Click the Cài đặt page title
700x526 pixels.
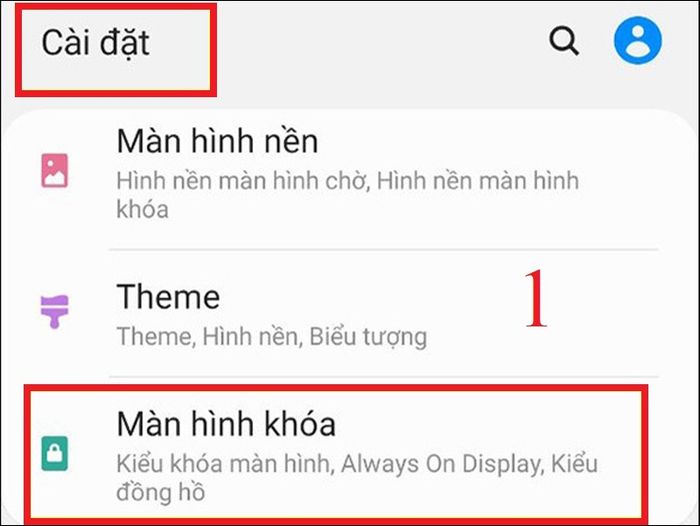tap(96, 43)
